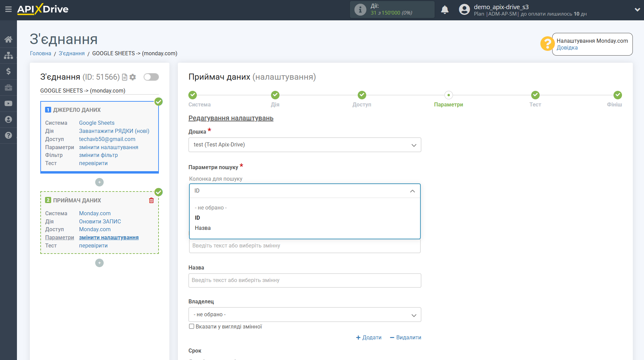Open the help question sidebar icon
644x360 pixels.
pyautogui.click(x=8, y=135)
